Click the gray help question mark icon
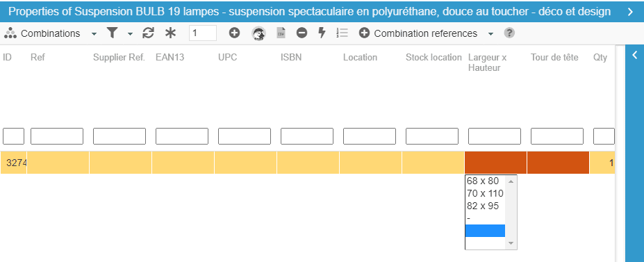 509,33
